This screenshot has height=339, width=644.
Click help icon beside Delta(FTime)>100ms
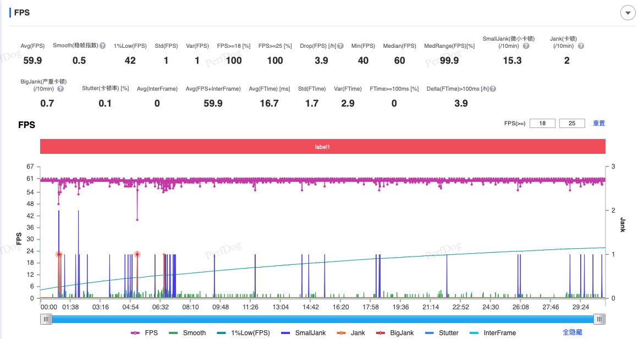pos(493,88)
